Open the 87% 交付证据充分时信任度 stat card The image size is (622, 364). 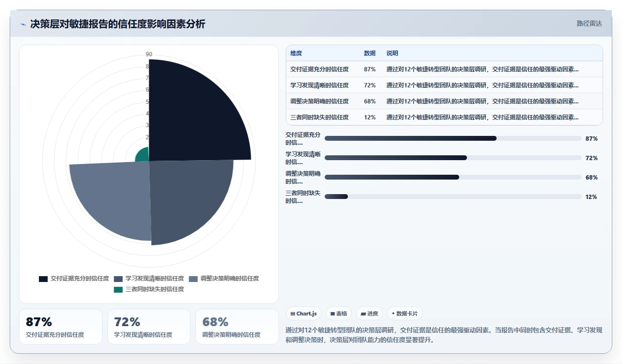coord(61,327)
